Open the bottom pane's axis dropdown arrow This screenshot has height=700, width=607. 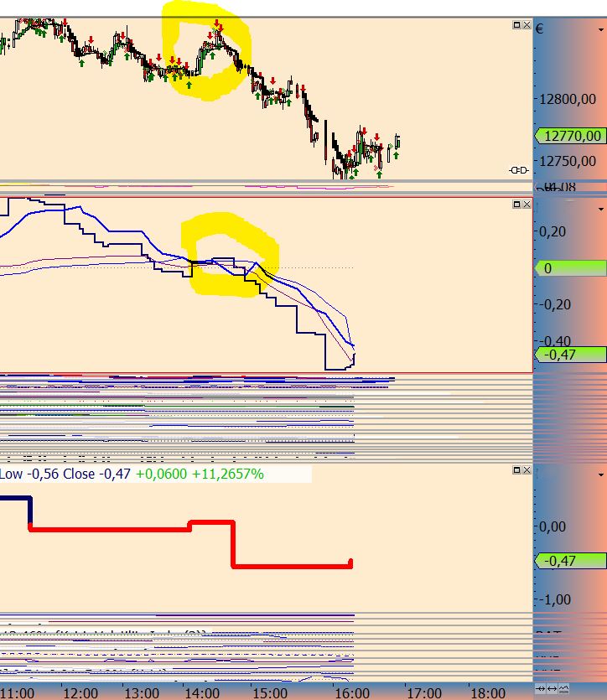click(x=601, y=475)
